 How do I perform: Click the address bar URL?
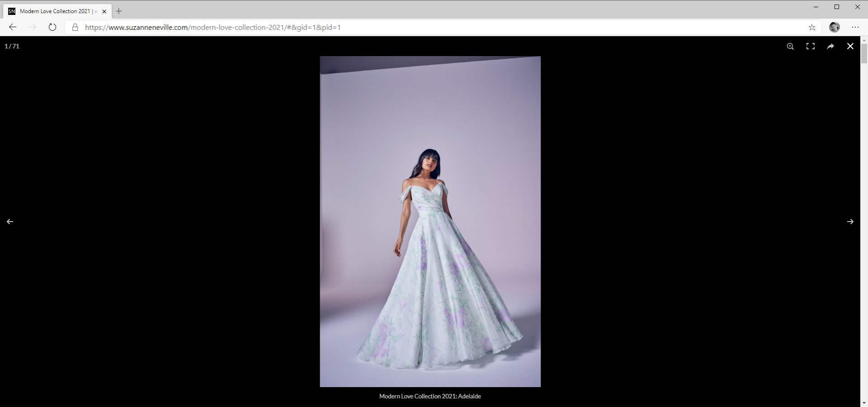212,27
